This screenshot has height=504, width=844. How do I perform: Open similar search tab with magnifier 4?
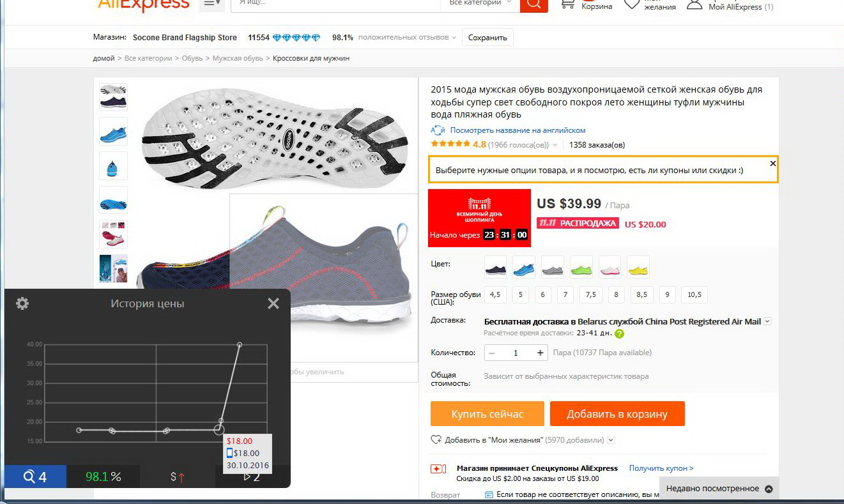[x=35, y=477]
